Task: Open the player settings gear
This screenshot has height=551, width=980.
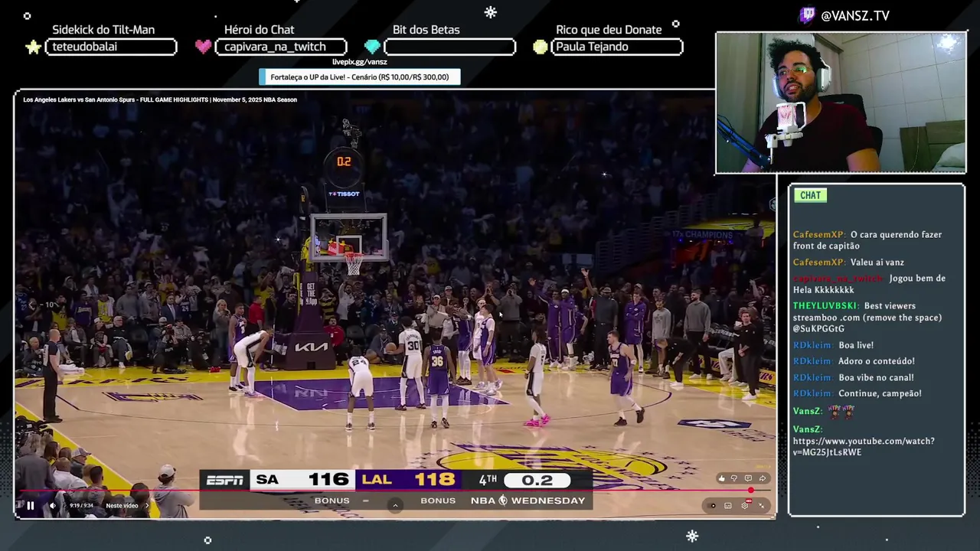Action: click(745, 505)
